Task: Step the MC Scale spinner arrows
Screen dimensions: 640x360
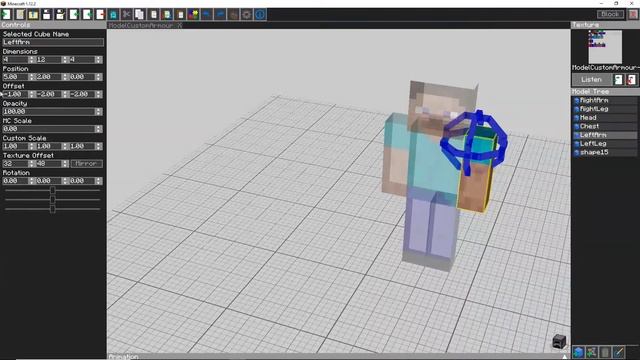Action: pyautogui.click(x=98, y=129)
